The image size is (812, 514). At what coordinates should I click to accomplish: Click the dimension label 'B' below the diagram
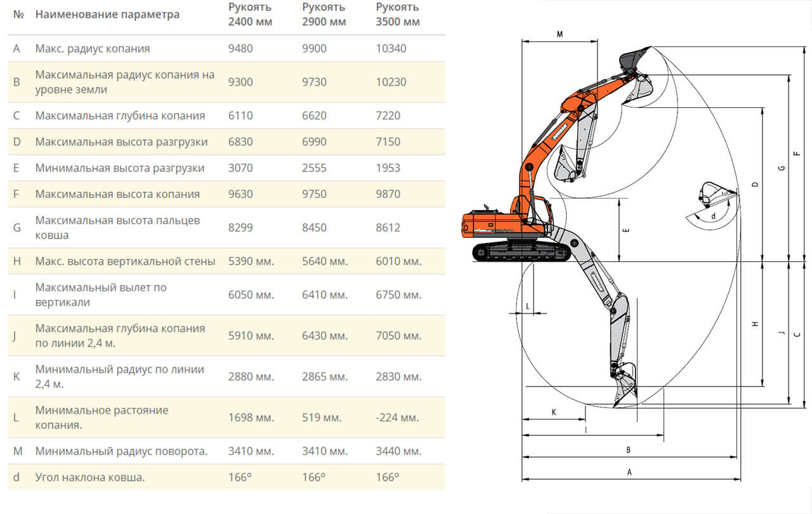tap(627, 449)
